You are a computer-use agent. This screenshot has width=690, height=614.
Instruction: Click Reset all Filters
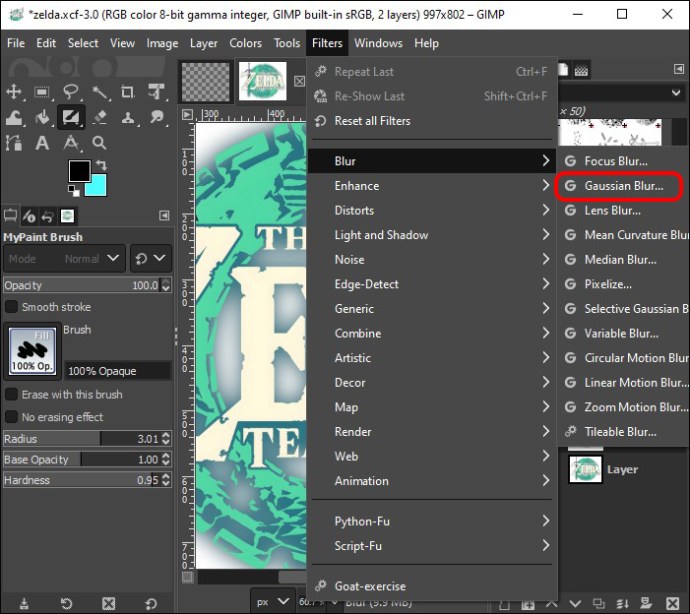(371, 121)
